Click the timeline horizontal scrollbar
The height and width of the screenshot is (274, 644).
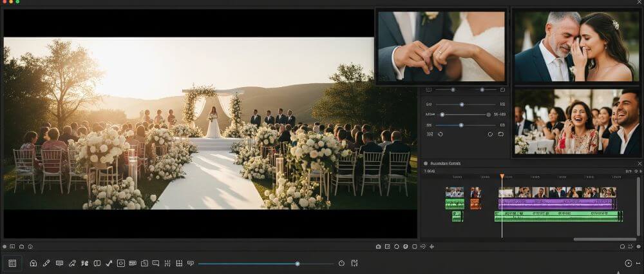tap(596, 239)
